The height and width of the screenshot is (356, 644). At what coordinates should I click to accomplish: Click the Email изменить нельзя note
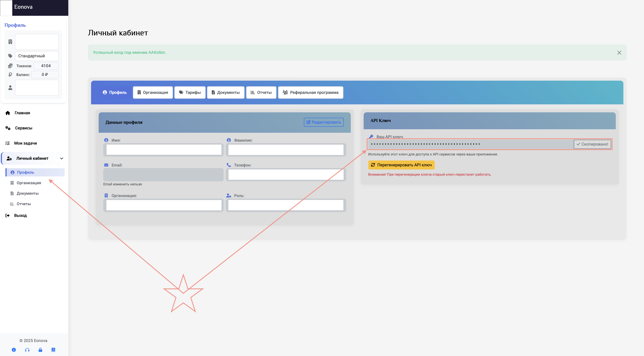tap(123, 184)
